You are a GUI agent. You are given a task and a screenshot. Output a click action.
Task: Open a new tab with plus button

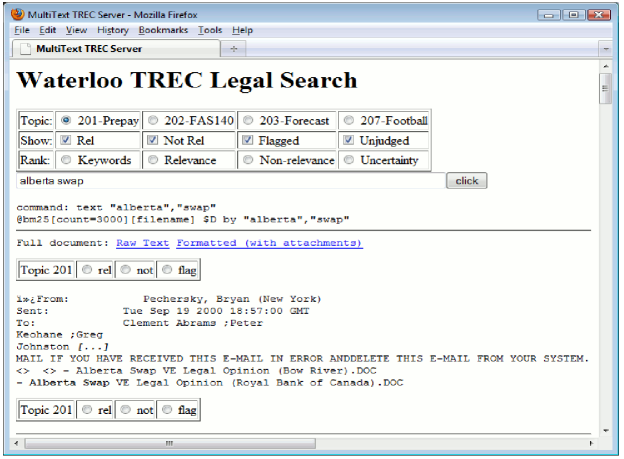click(x=234, y=49)
